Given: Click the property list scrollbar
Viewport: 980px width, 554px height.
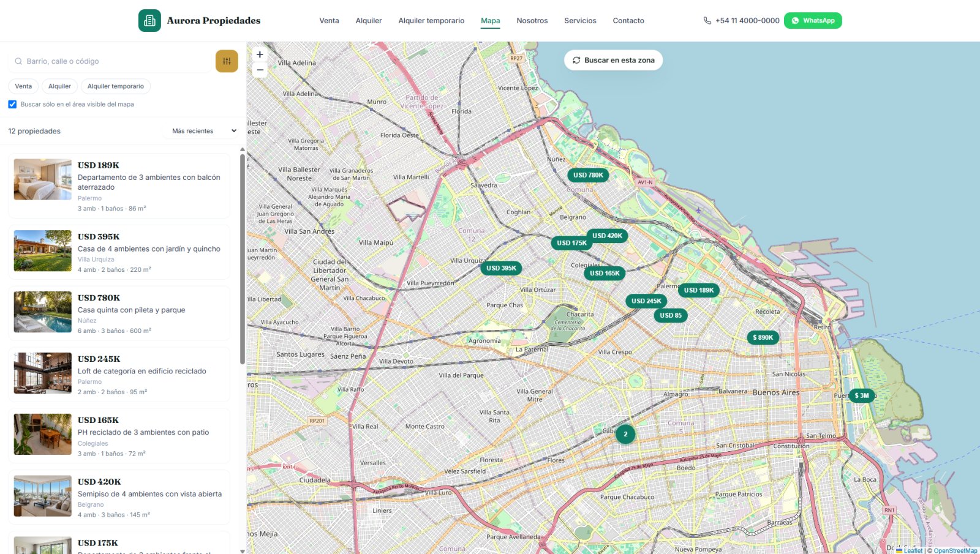Looking at the screenshot, I should coord(243,259).
